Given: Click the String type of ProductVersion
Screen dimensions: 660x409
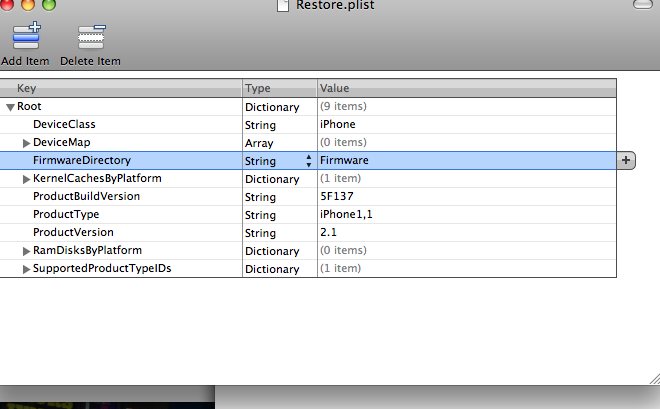Looking at the screenshot, I should [261, 233].
